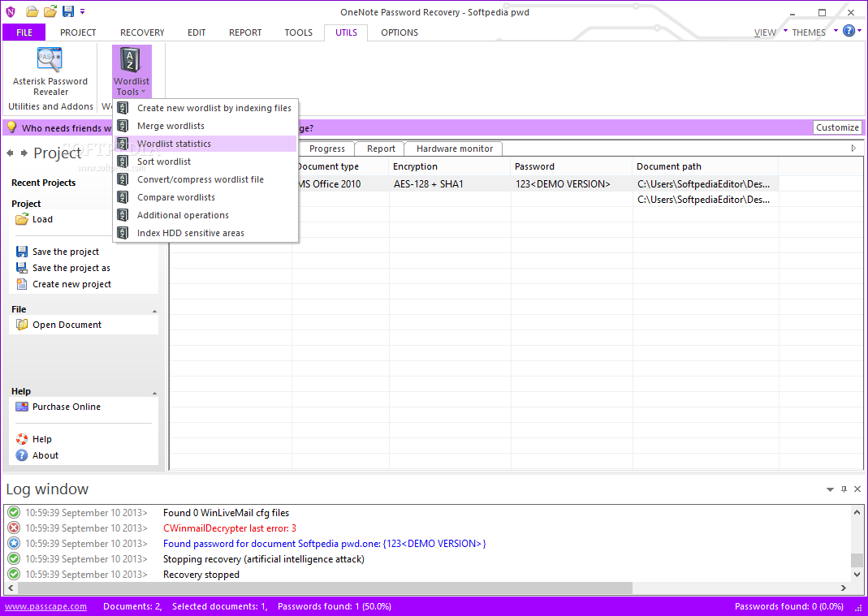Click the About link in sidebar
The height and width of the screenshot is (616, 868).
point(45,455)
